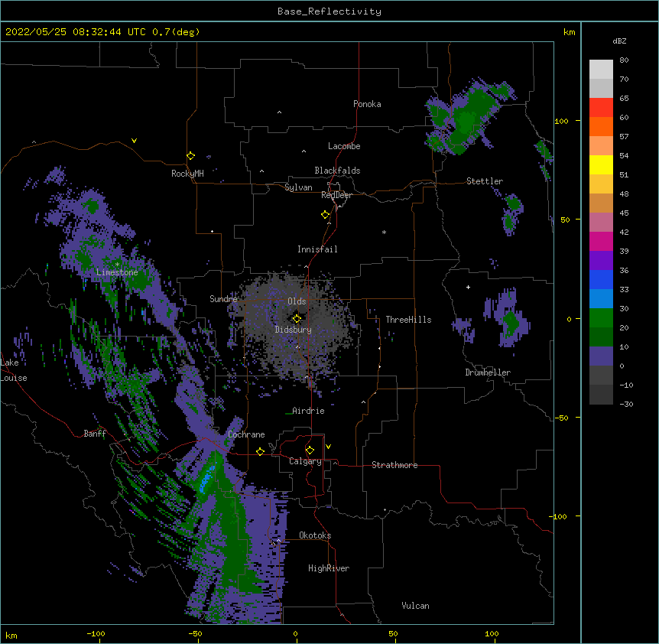The width and height of the screenshot is (659, 644).
Task: Click the yellow marker near RockyMH
Action: point(190,155)
